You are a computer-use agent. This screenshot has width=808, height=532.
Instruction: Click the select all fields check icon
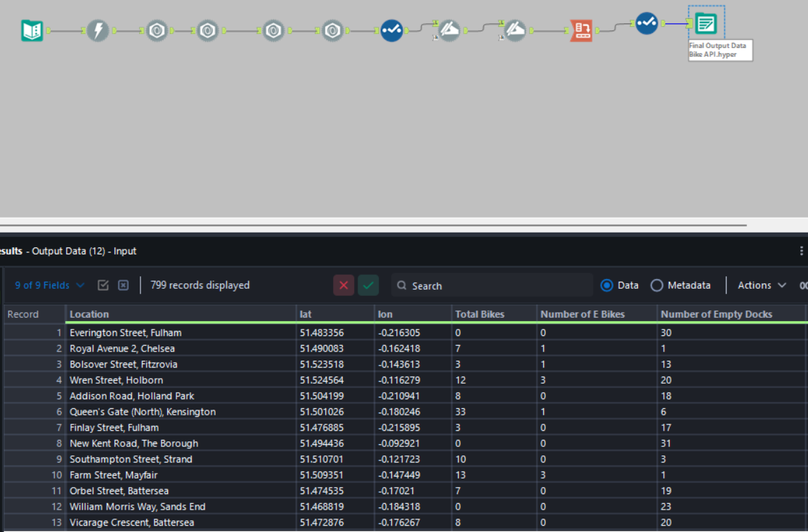[103, 285]
